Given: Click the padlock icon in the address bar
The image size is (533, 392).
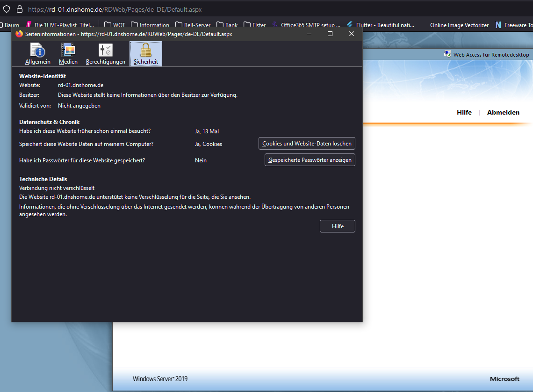Looking at the screenshot, I should pyautogui.click(x=20, y=9).
